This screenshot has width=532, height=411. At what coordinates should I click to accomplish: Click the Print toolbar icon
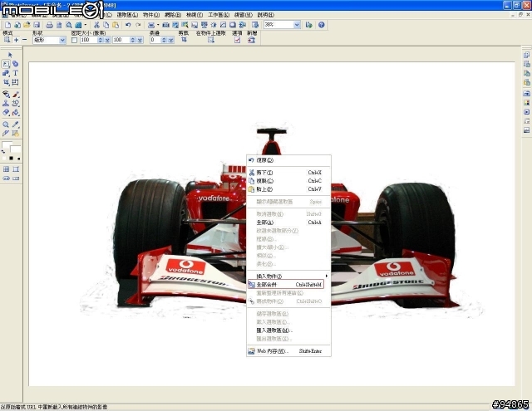[x=50, y=25]
